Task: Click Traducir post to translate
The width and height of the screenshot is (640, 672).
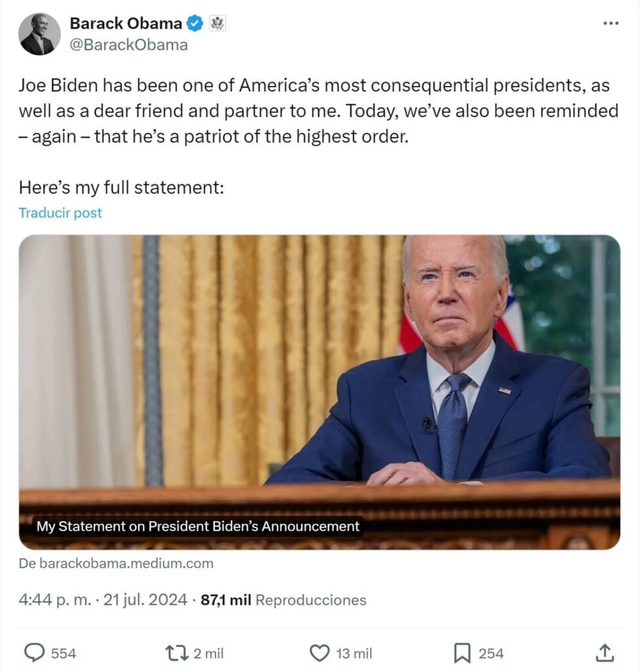Action: pos(60,213)
